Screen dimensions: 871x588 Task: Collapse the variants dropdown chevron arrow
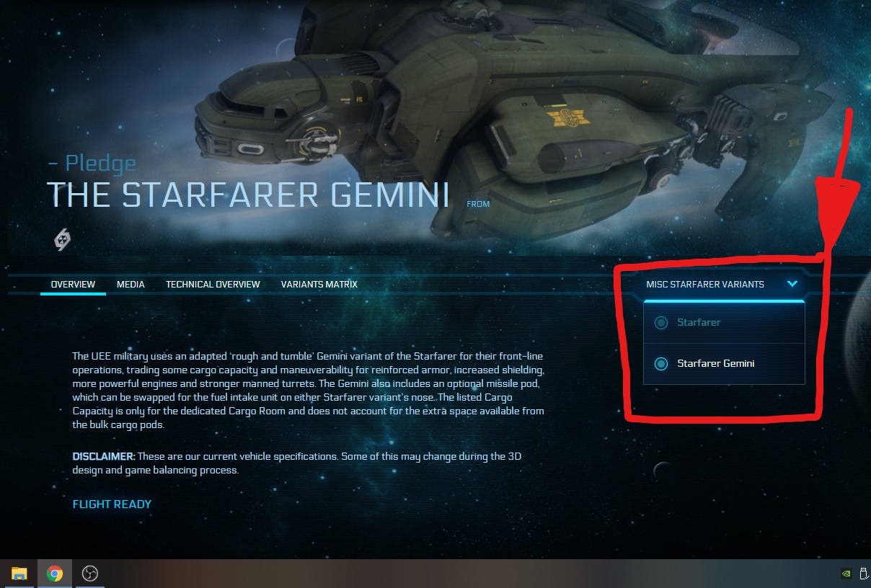pos(792,284)
